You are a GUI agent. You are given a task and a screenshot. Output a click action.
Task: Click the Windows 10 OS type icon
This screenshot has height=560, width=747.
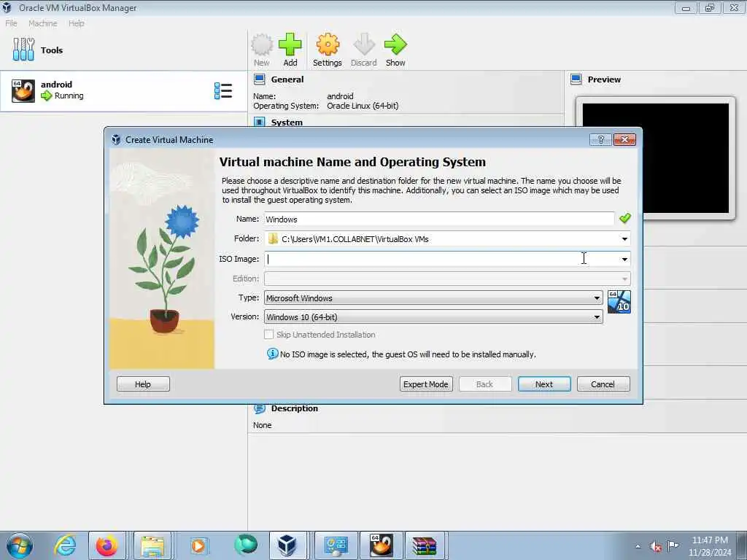619,302
